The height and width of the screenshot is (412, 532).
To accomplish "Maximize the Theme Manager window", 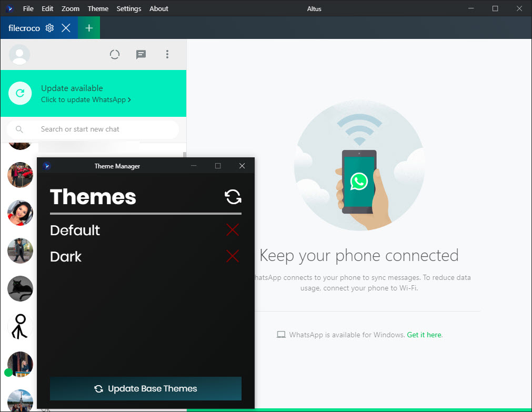I will 218,166.
